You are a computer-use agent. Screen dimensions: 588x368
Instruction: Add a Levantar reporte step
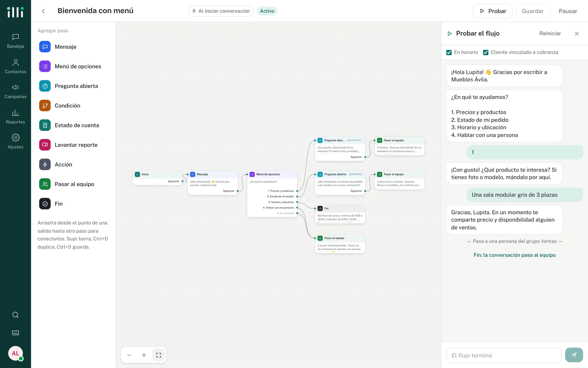73,145
